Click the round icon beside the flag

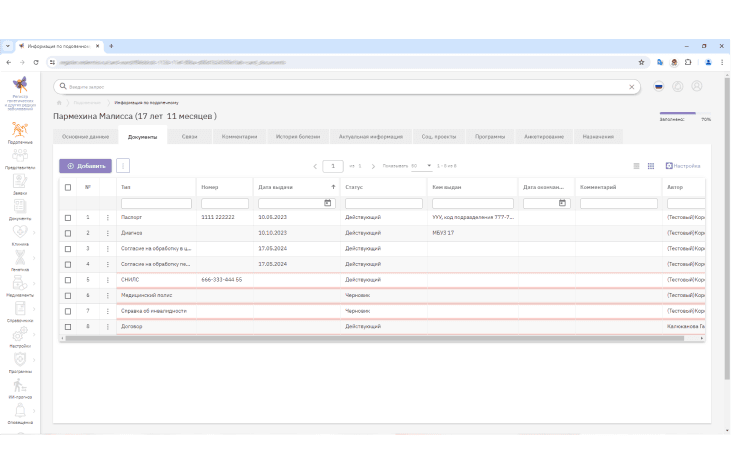click(677, 86)
